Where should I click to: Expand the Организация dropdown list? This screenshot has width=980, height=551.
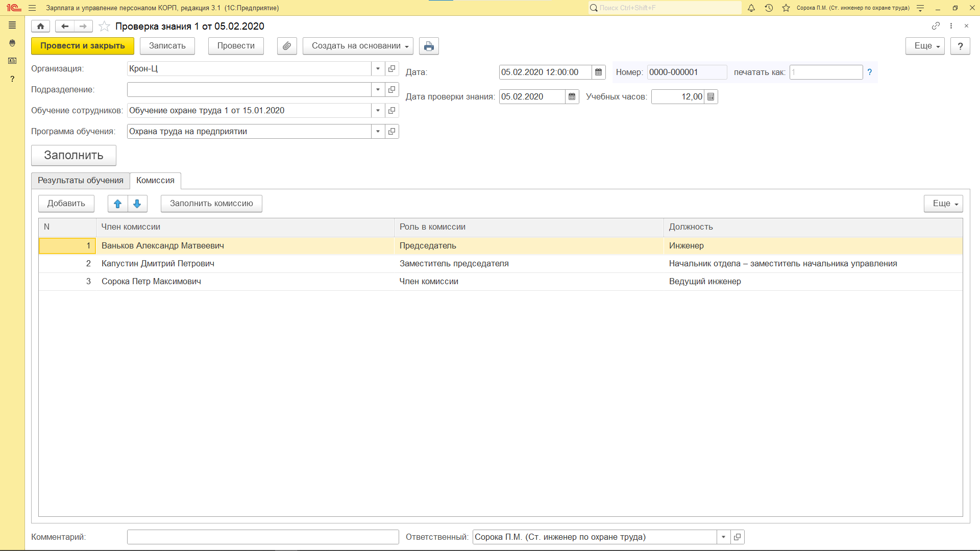coord(378,69)
